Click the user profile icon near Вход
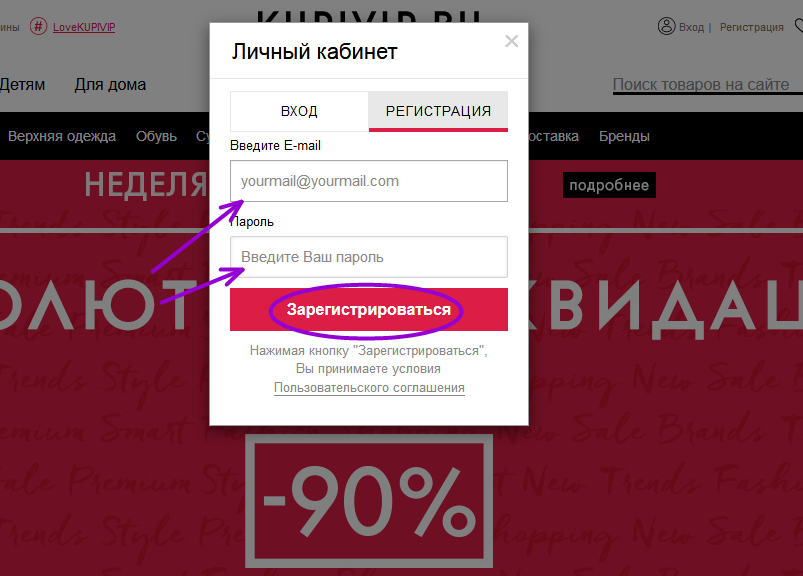 pos(666,26)
